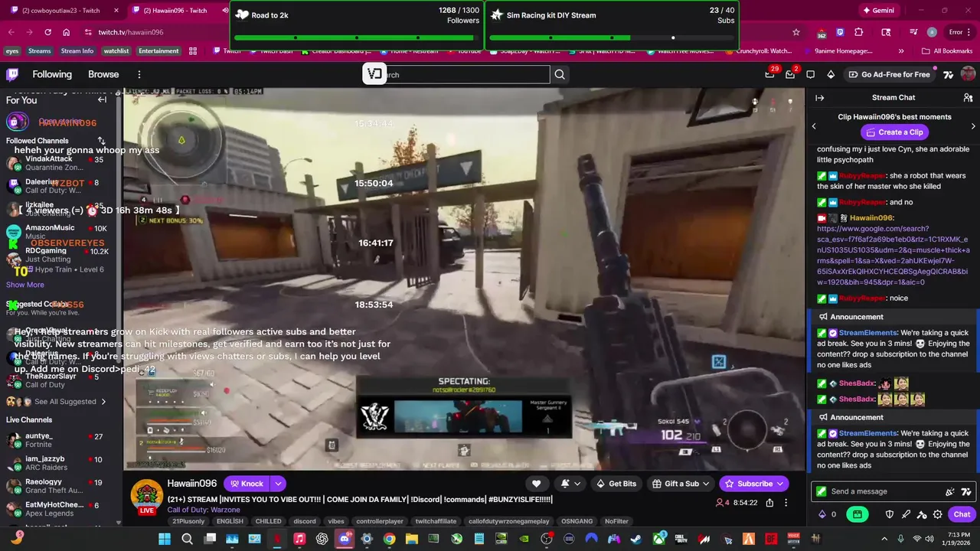Click the green channel points button

click(857, 514)
